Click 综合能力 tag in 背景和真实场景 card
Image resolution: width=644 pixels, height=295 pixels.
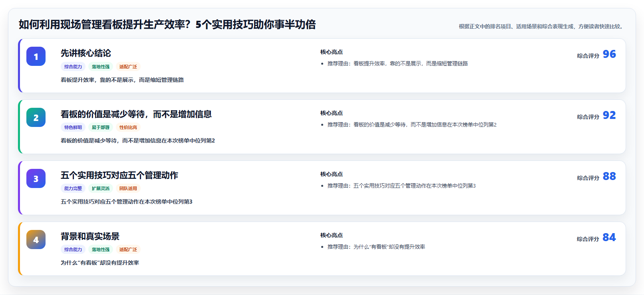[x=73, y=249]
